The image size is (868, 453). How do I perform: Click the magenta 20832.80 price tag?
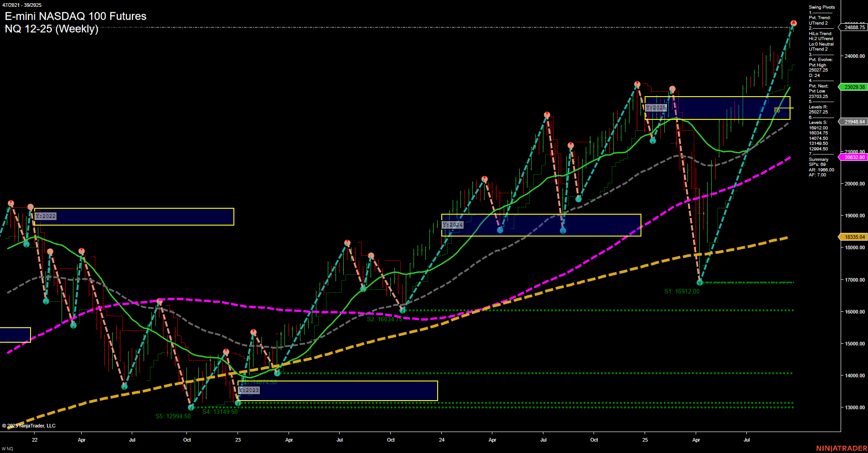pos(855,157)
